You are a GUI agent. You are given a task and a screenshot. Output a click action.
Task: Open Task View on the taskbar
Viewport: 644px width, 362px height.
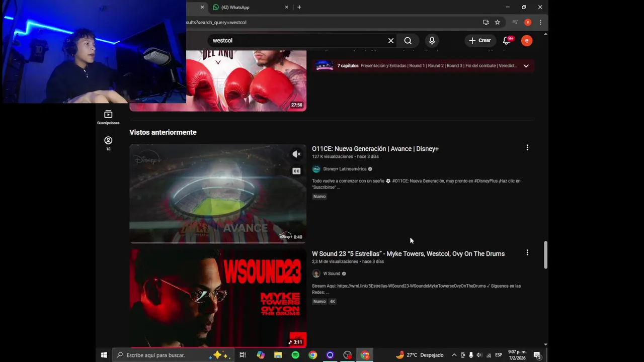point(243,355)
